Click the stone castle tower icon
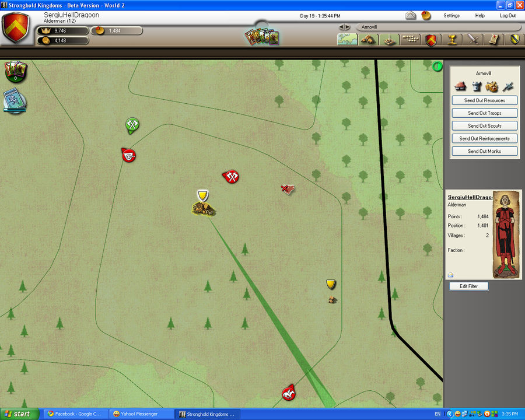The height and width of the screenshot is (420, 525). (x=477, y=86)
